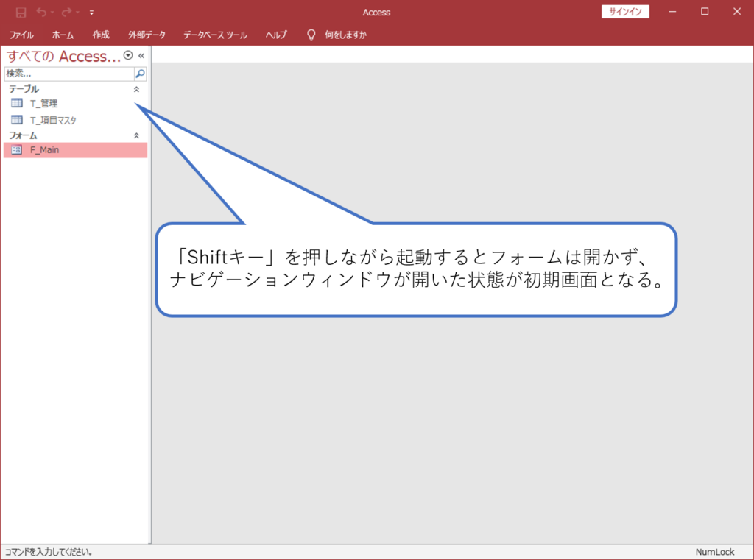Collapse the フォーム group chevron

(x=136, y=136)
